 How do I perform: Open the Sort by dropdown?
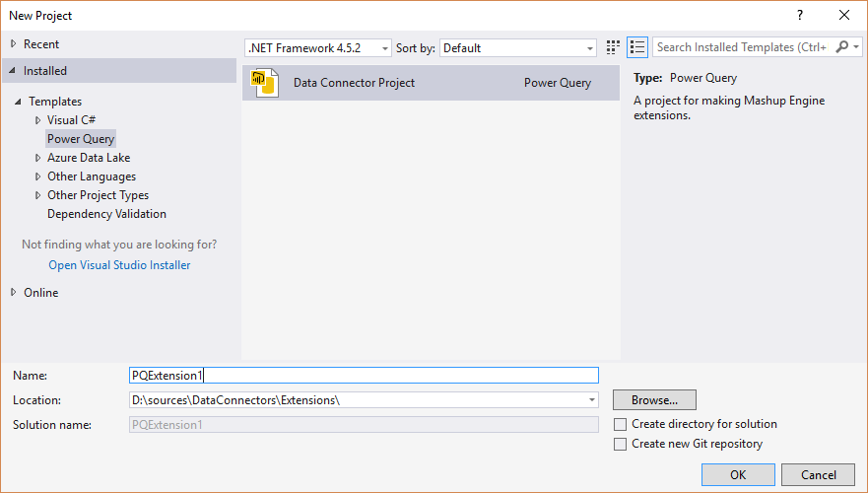tap(518, 48)
